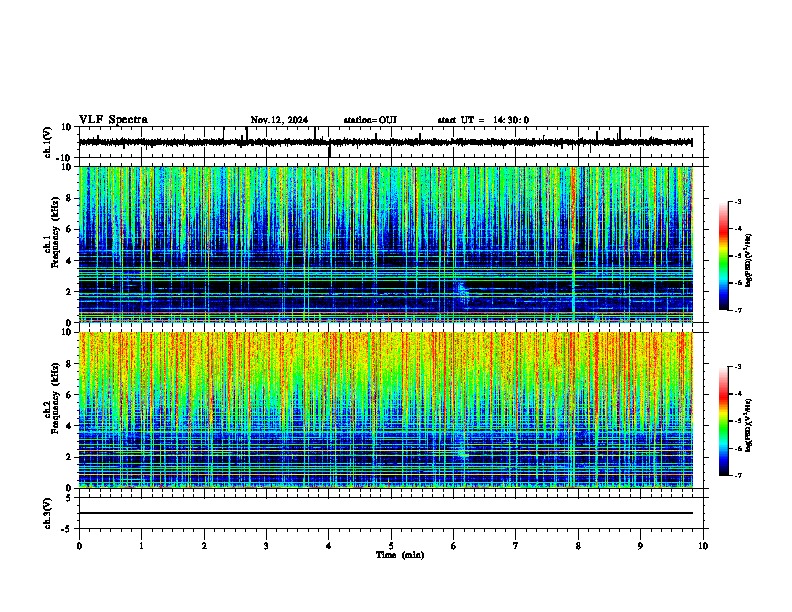Click the time axis tick label "10"
Viewport: 792px width, 612px height.
[x=703, y=546]
